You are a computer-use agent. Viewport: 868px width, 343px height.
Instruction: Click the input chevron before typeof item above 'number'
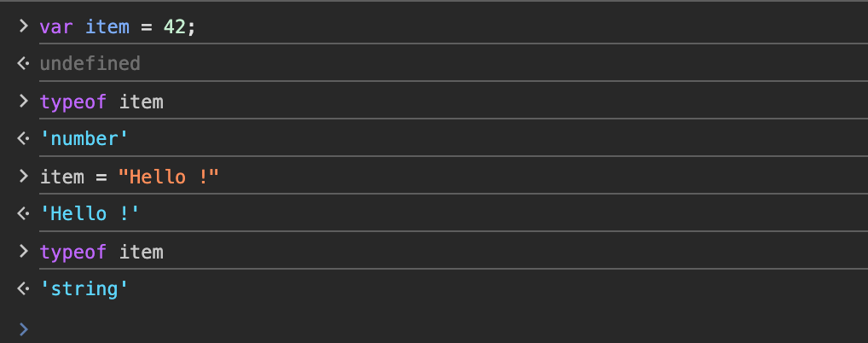tap(23, 102)
